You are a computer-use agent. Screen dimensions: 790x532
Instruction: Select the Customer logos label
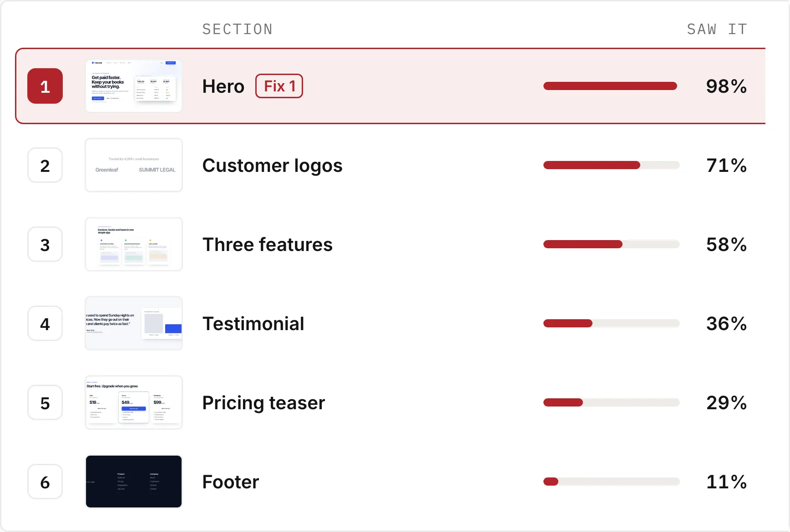[272, 166]
